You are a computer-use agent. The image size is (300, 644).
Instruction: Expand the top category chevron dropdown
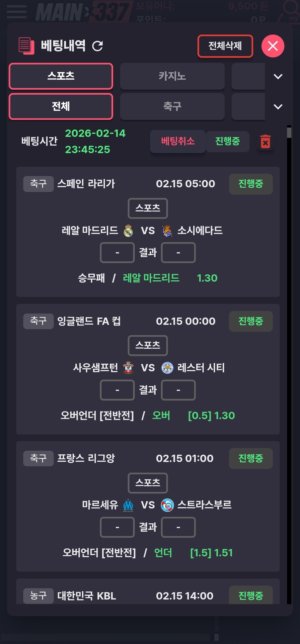(x=278, y=76)
